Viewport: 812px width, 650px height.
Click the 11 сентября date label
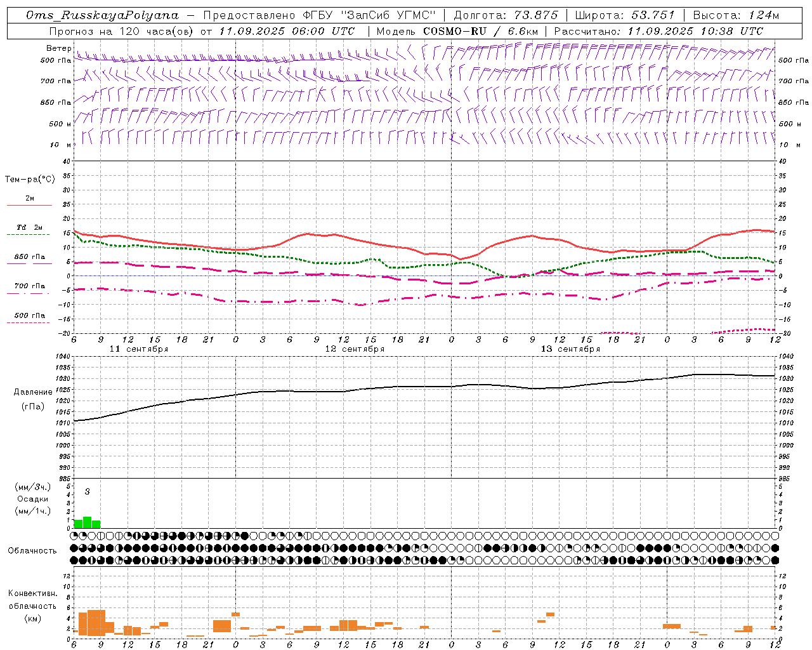tap(139, 349)
